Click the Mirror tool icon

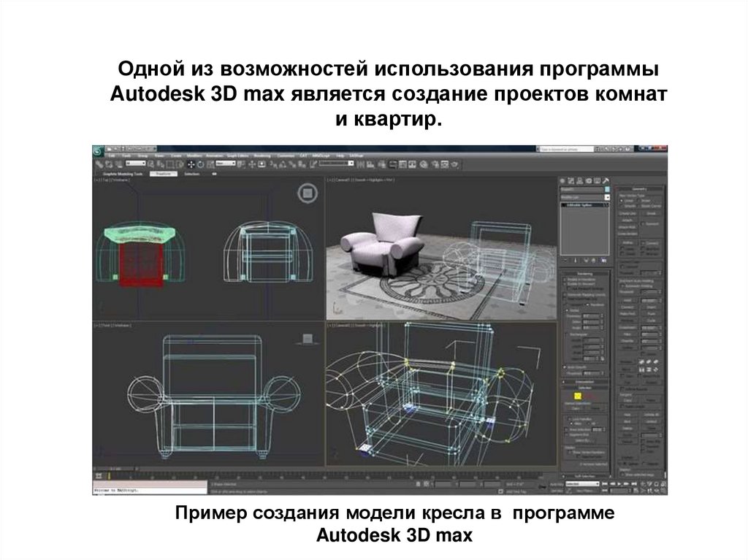click(x=361, y=164)
